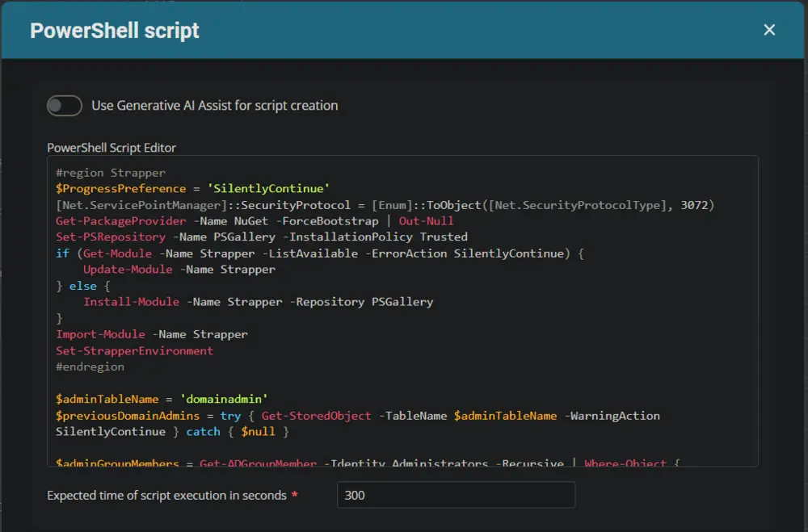
Task: Click the 'PowerShell script' dialog title
Action: pyautogui.click(x=115, y=31)
